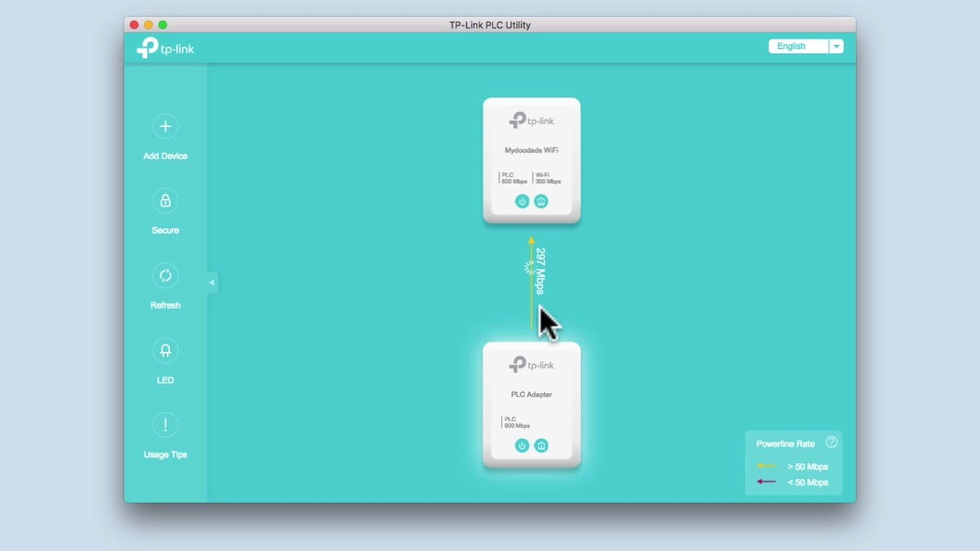Open the English language dropdown

click(x=805, y=46)
